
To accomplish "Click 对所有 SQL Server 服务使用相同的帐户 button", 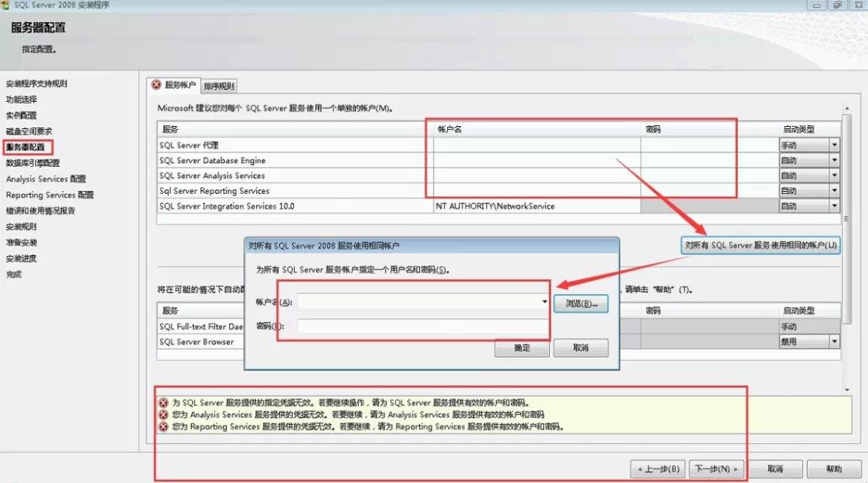I will click(761, 245).
